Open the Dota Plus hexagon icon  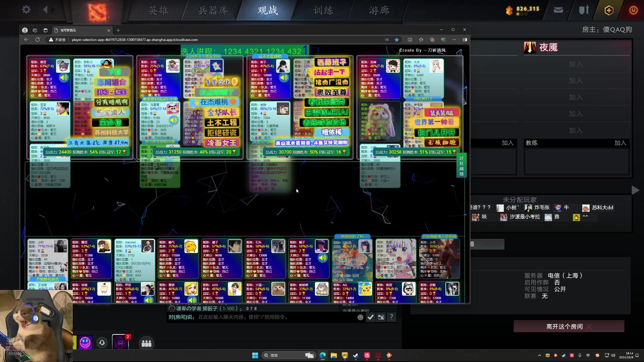(x=609, y=10)
